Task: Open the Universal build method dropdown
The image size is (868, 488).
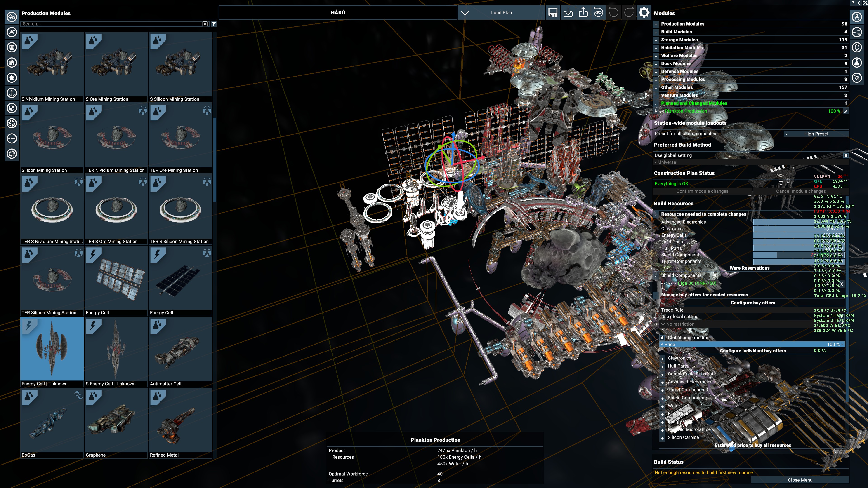Action: coord(751,162)
